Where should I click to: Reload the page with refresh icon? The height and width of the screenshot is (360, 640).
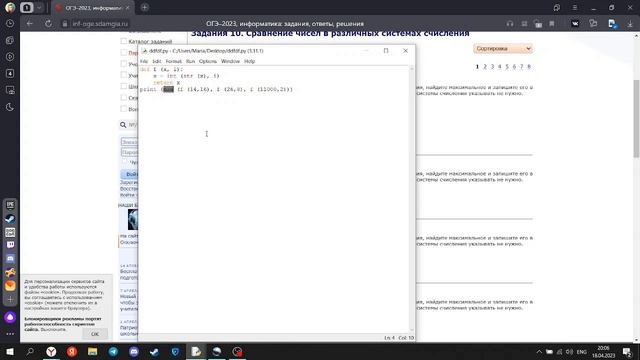(x=48, y=24)
